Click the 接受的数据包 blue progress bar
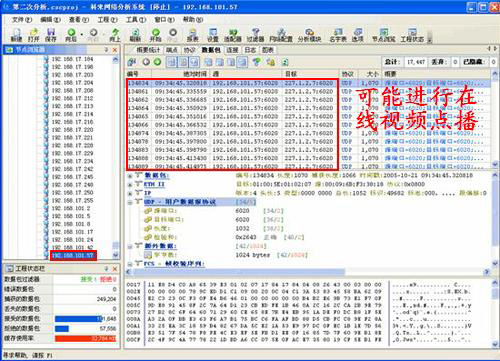The height and width of the screenshot is (361, 500). pyautogui.click(x=78, y=319)
